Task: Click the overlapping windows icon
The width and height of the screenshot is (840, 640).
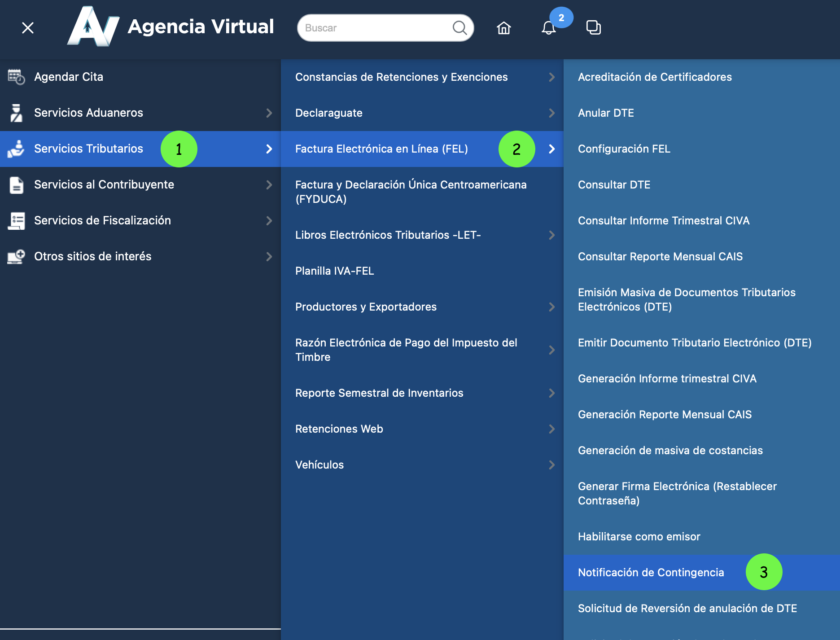Action: 593,28
